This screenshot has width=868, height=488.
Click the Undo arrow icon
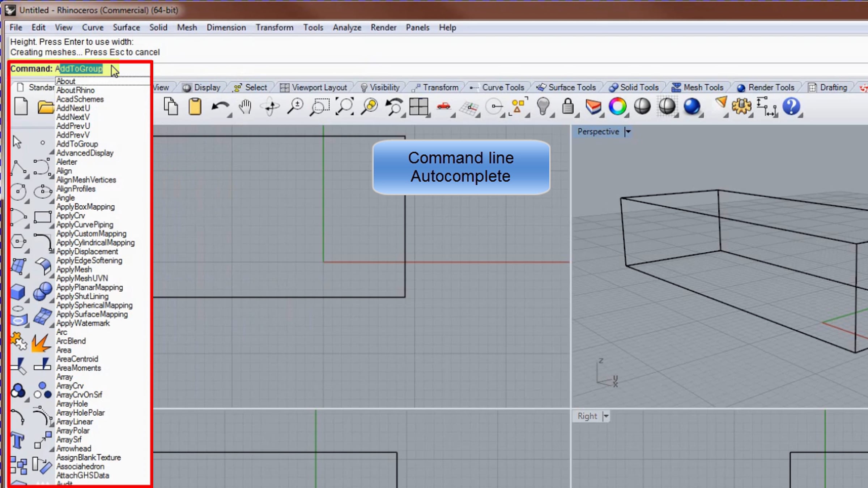[220, 107]
